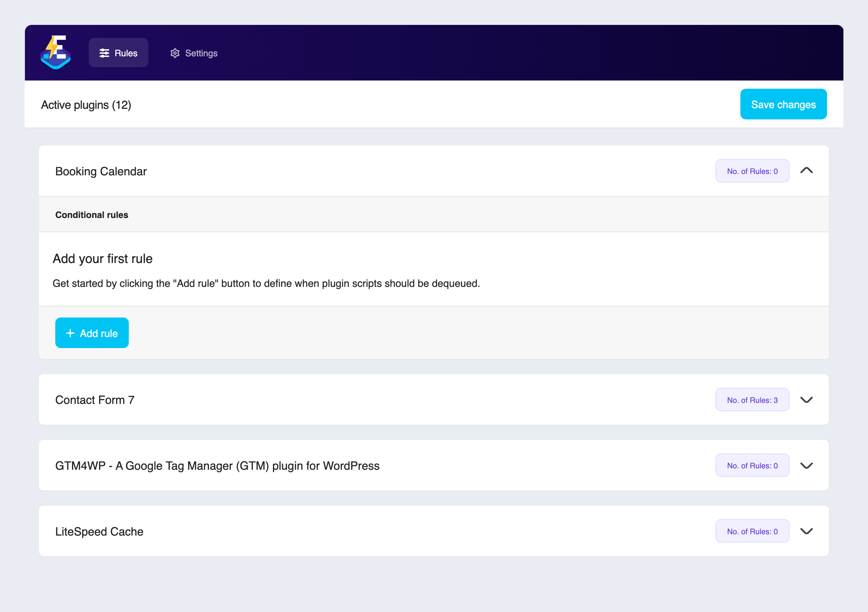Collapse the Booking Calendar panel chevron
Screen dimensions: 868x612
806,171
